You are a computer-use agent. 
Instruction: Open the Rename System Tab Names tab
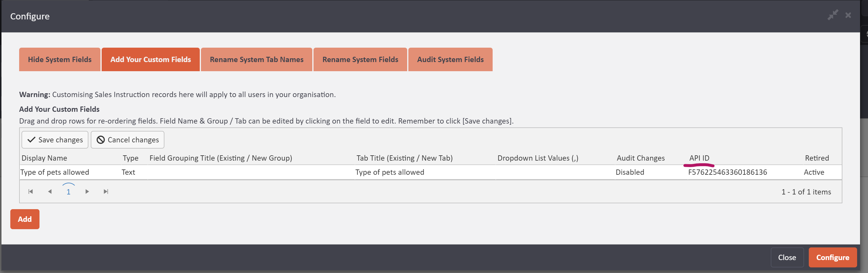(256, 59)
